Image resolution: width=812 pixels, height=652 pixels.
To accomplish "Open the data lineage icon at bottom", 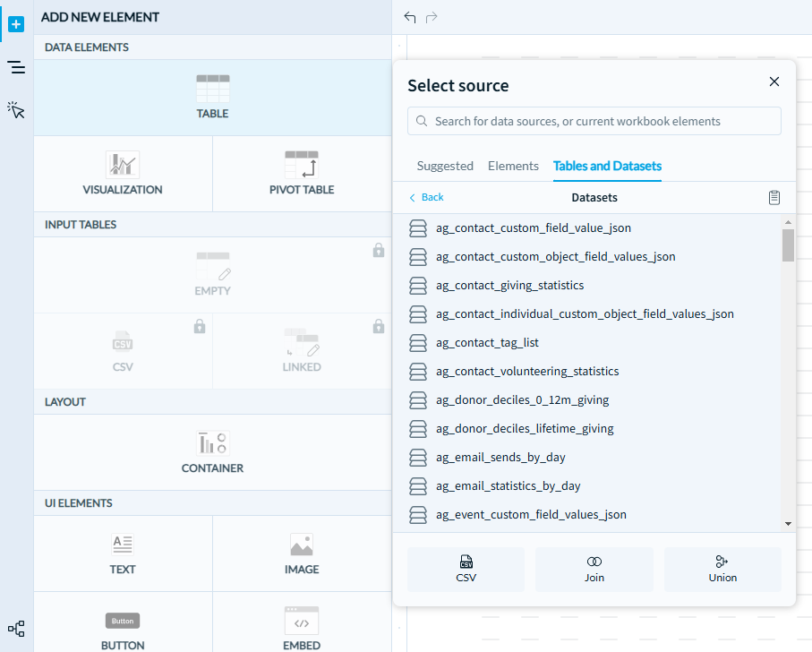I will (x=16, y=629).
